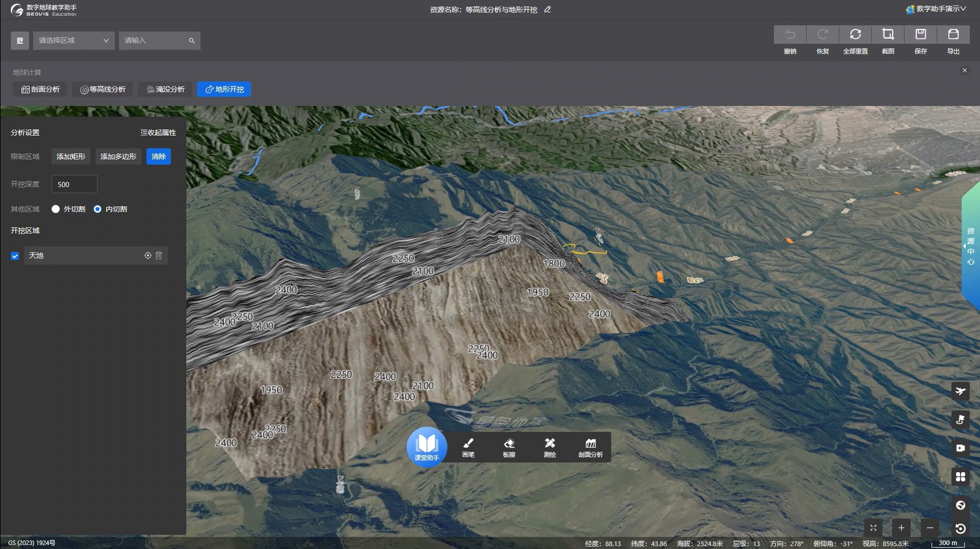Click the 层级 13 status value
The image size is (980, 549).
click(x=746, y=544)
